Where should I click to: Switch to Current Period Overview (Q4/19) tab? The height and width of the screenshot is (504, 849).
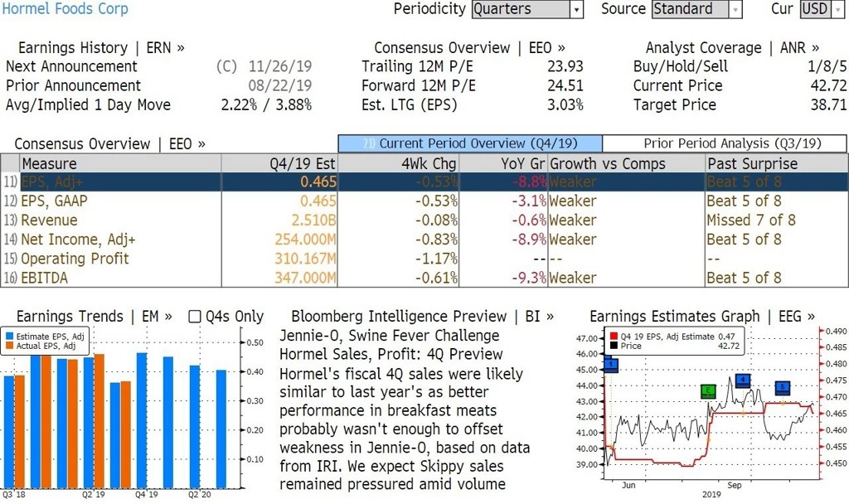[470, 143]
